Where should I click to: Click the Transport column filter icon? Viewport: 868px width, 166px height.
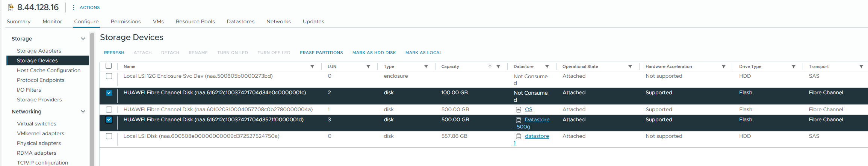pos(861,67)
